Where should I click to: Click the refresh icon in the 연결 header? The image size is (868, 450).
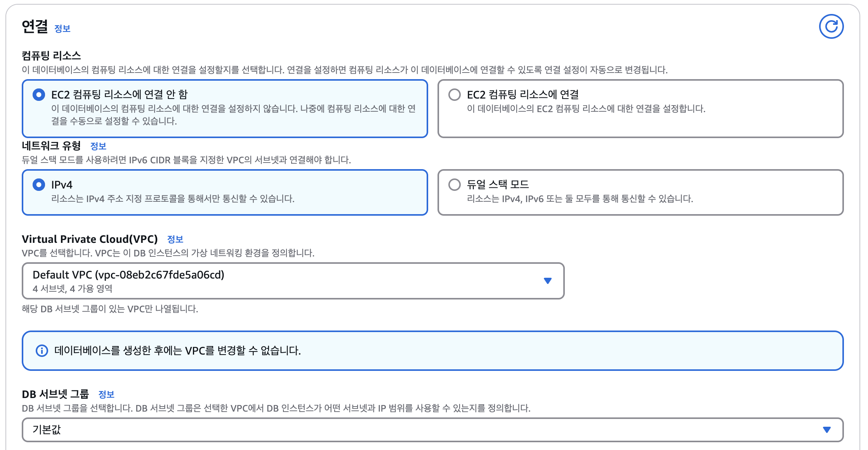(x=831, y=26)
